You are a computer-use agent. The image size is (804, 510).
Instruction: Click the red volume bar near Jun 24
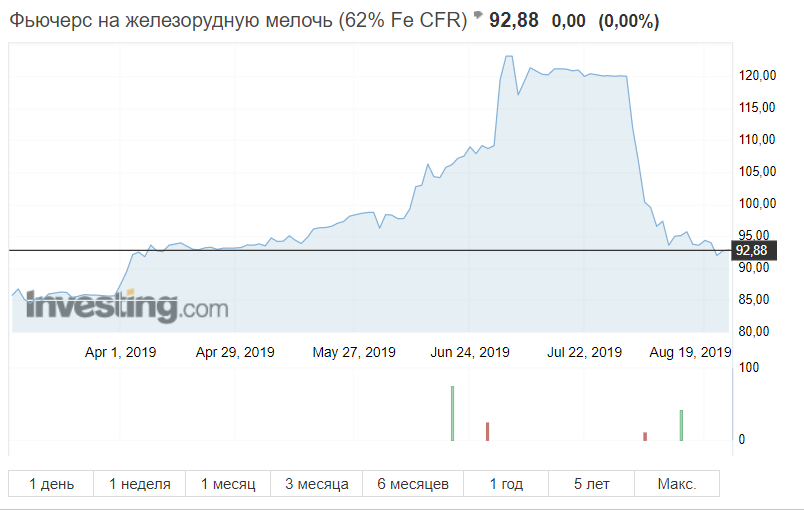click(487, 431)
